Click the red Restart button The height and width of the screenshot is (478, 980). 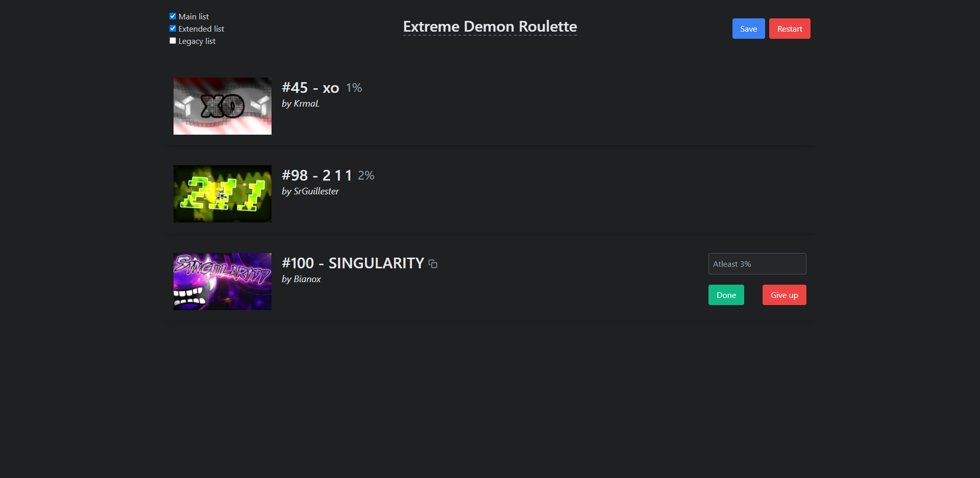(790, 29)
